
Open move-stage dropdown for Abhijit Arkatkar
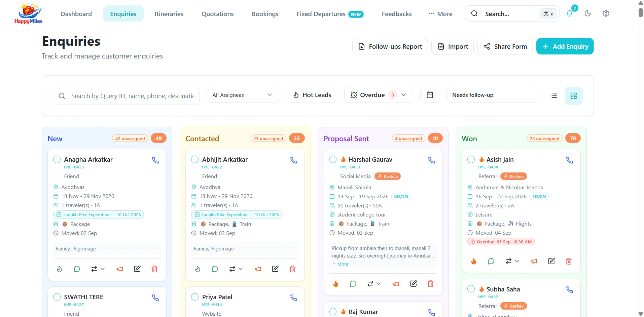click(x=236, y=269)
